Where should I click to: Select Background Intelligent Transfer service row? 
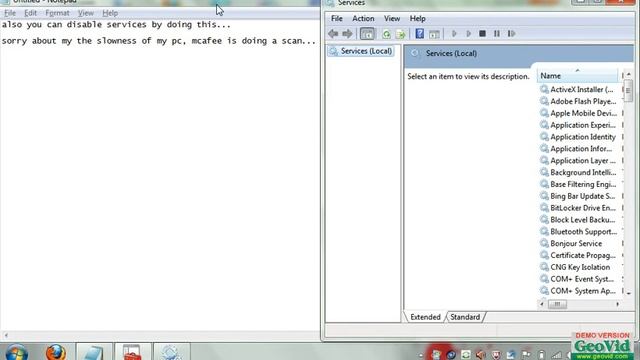pyautogui.click(x=578, y=172)
